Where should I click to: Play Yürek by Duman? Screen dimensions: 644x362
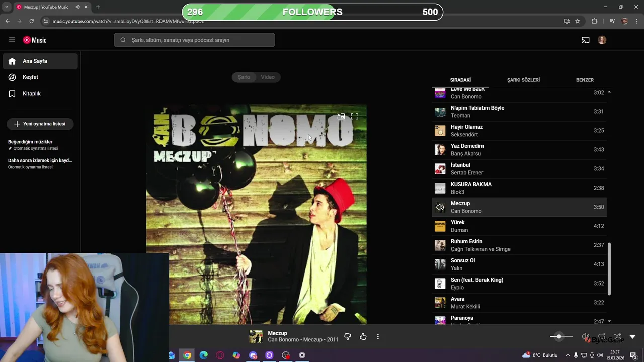coord(519,226)
